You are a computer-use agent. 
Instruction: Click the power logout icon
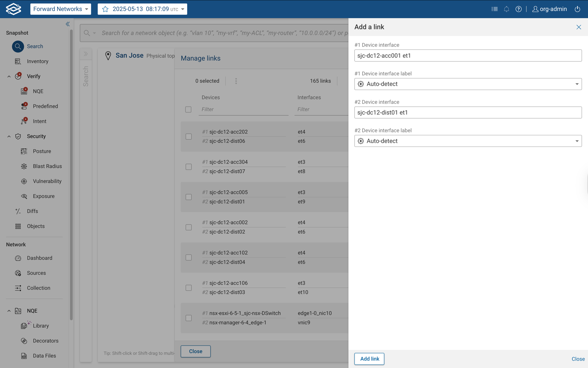[x=577, y=9]
